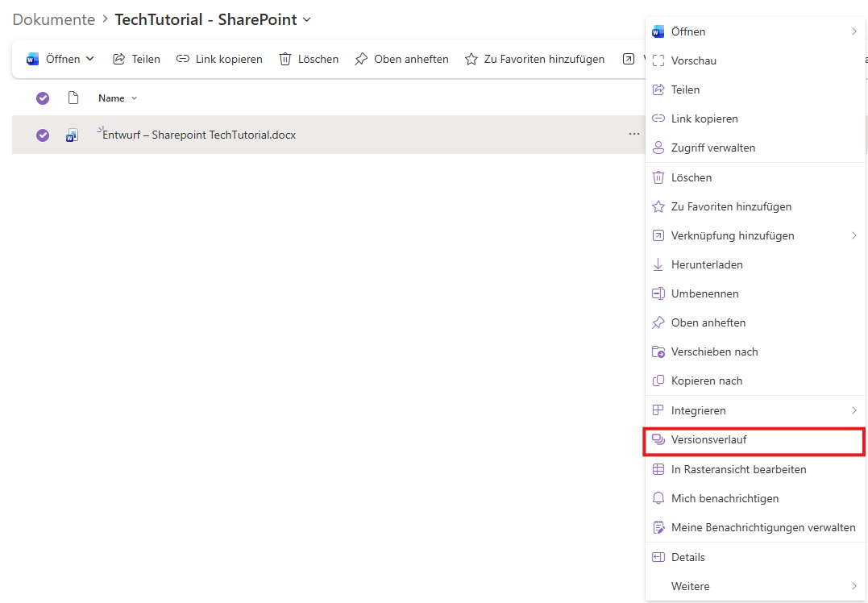Expand the Integrieren submenu arrow
This screenshot has width=868, height=603.
pos(854,410)
